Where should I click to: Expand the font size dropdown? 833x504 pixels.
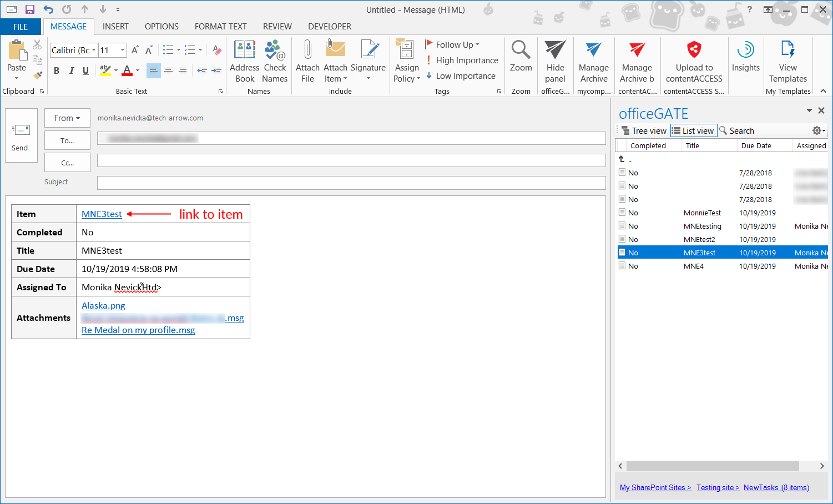(123, 51)
